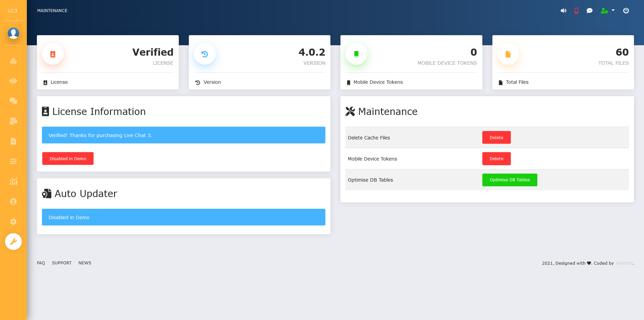Screen dimensions: 644x320
Task: Open the statistics chart sidebar icon
Action: point(13,182)
